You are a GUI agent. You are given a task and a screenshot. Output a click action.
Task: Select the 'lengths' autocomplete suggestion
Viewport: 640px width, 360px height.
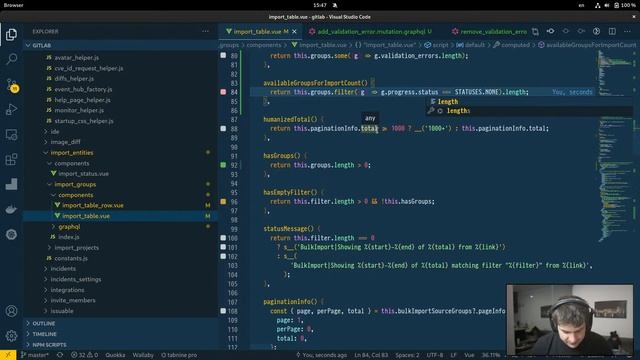[x=529, y=111]
